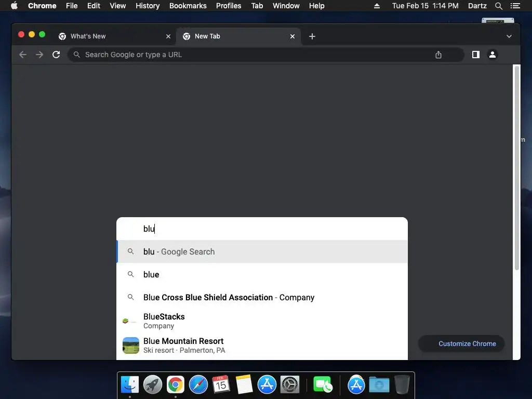Screen dimensions: 532x399
Task: Open the profile avatar icon
Action: coord(493,55)
